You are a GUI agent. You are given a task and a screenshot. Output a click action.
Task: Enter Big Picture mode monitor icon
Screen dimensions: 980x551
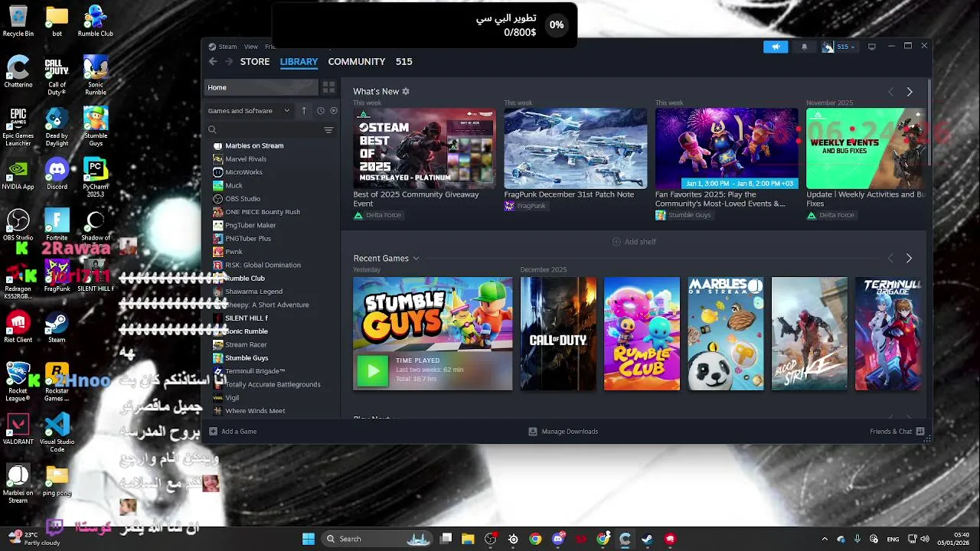point(871,47)
